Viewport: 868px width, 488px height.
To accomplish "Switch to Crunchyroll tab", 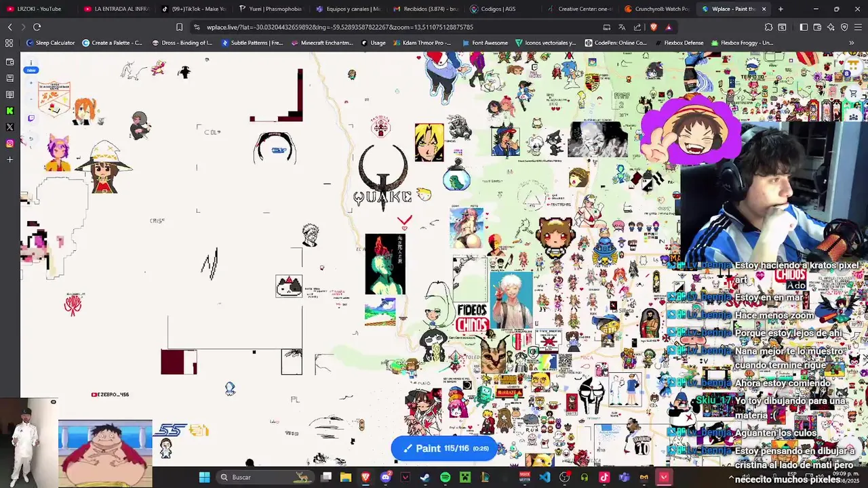I will [x=657, y=9].
